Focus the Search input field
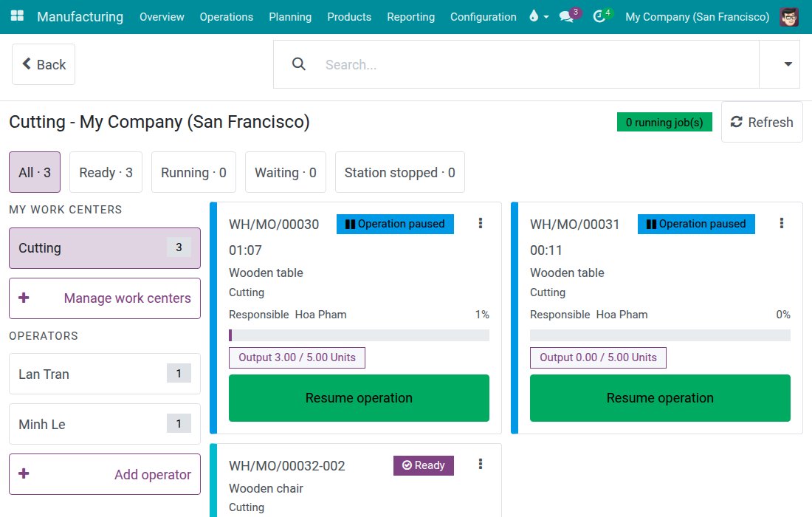 [x=539, y=64]
